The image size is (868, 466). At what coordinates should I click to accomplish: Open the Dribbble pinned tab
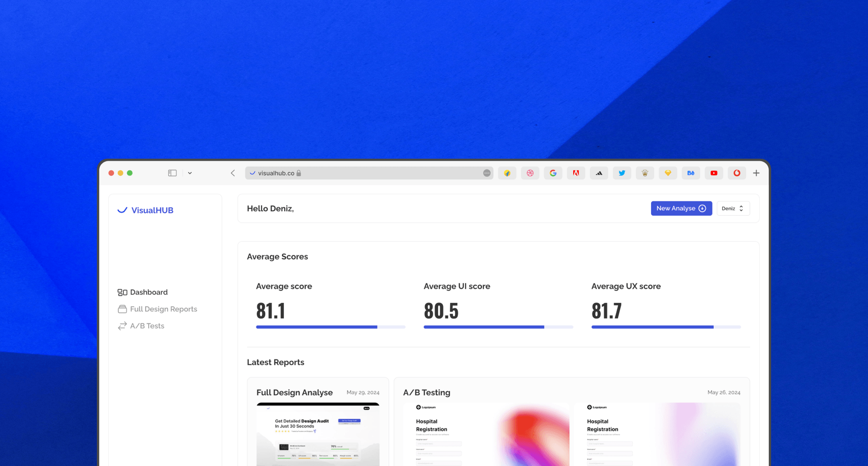click(530, 173)
